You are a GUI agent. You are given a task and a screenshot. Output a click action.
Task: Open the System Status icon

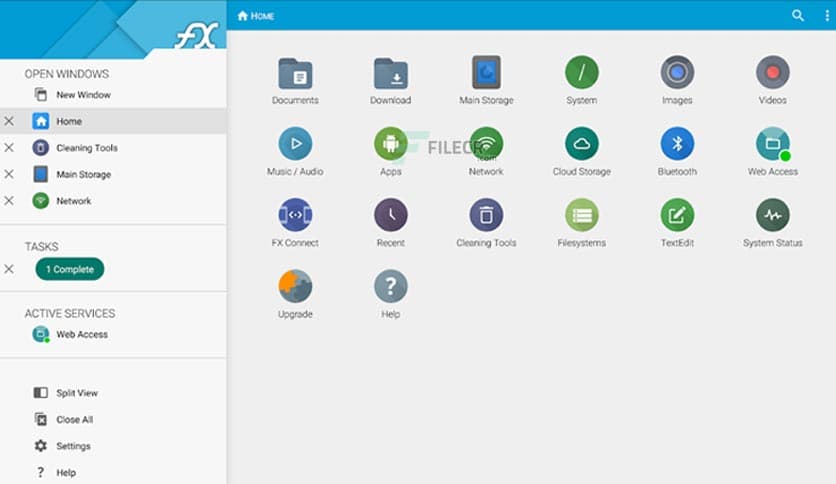[772, 215]
